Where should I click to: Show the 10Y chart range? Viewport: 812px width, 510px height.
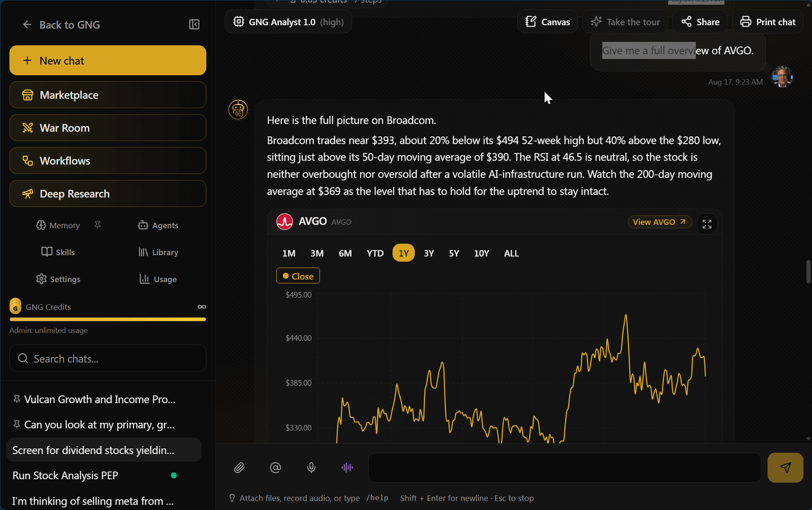click(481, 253)
